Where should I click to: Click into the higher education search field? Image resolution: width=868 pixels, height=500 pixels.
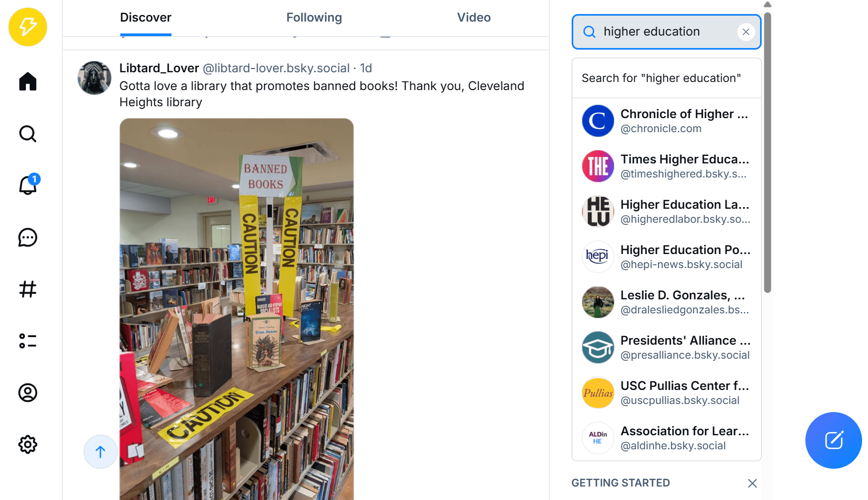point(667,32)
